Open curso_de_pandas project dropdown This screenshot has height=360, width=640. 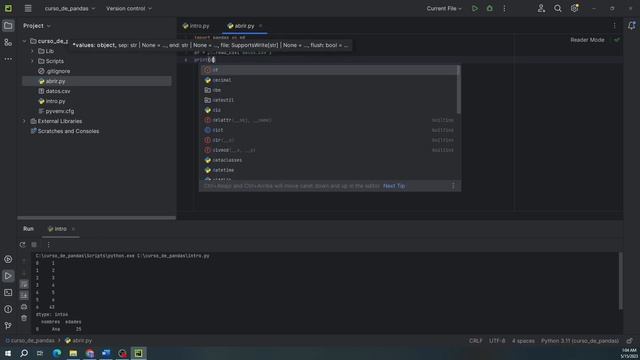[70, 8]
